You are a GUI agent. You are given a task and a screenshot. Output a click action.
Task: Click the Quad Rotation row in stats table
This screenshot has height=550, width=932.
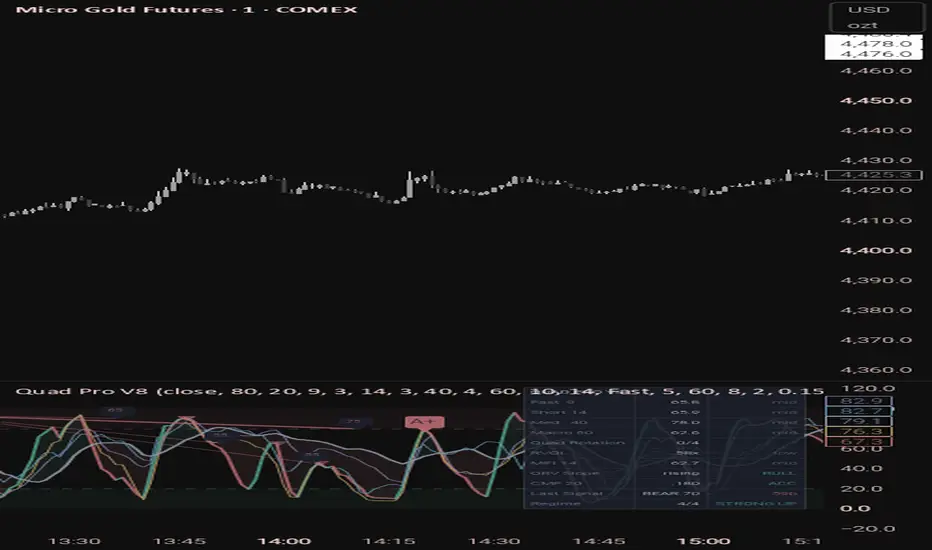[664, 443]
